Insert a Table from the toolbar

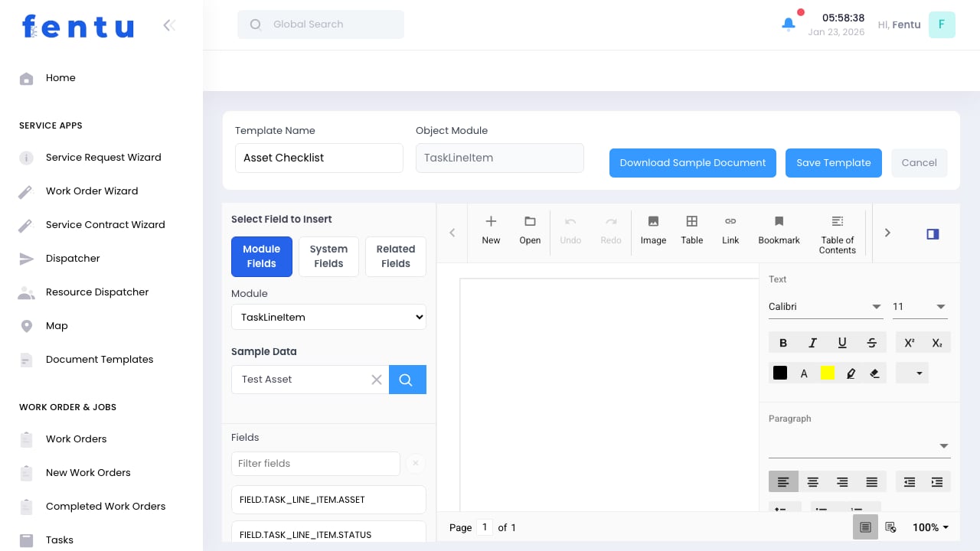pyautogui.click(x=691, y=230)
